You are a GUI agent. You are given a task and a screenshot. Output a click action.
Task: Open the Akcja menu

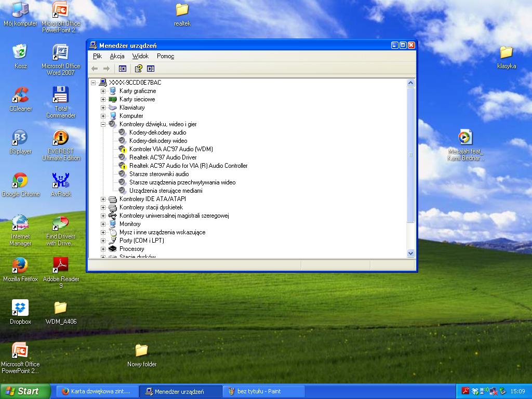117,56
